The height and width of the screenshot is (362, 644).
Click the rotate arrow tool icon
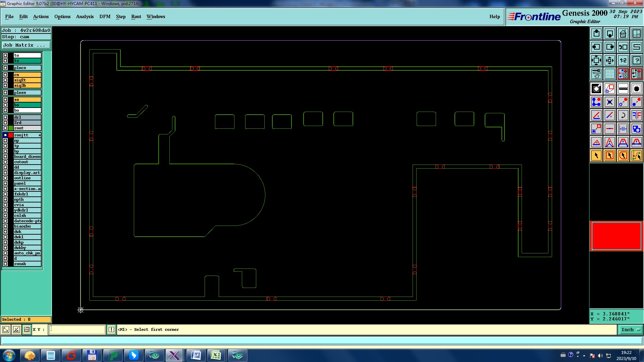pos(623,115)
